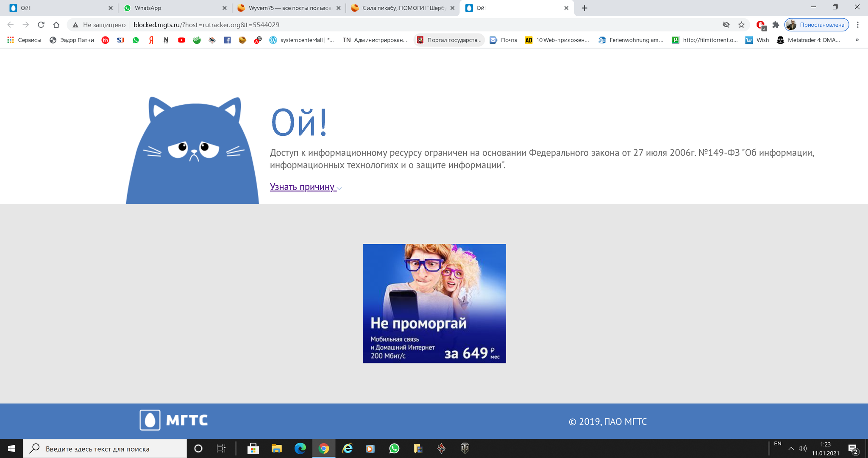Click the 'Приостановлена' profile button
The height and width of the screenshot is (458, 868).
click(x=816, y=25)
